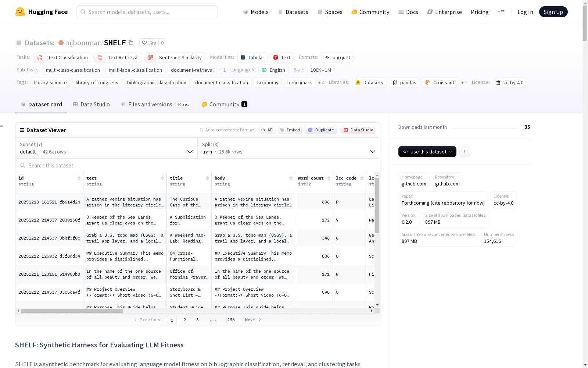
Task: Collapse the left sidebar hamburger icon
Action: coord(1,127)
